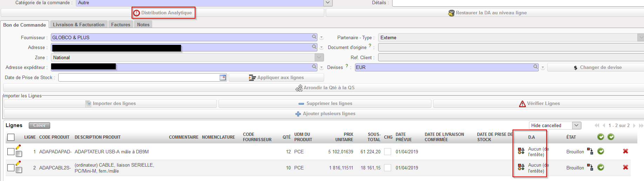Image resolution: width=644 pixels, height=181 pixels.
Task: Confirm line 1 with green check icon
Action: coord(601,151)
